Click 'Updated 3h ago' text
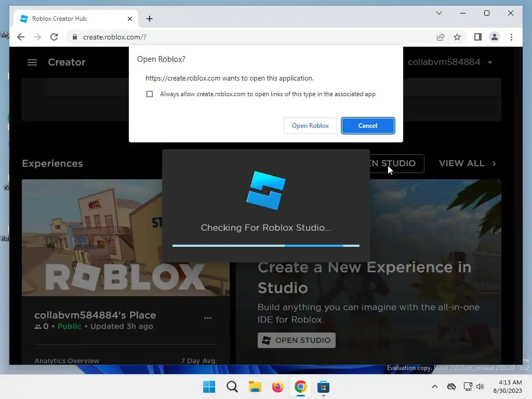Image resolution: width=532 pixels, height=399 pixels. tap(122, 326)
